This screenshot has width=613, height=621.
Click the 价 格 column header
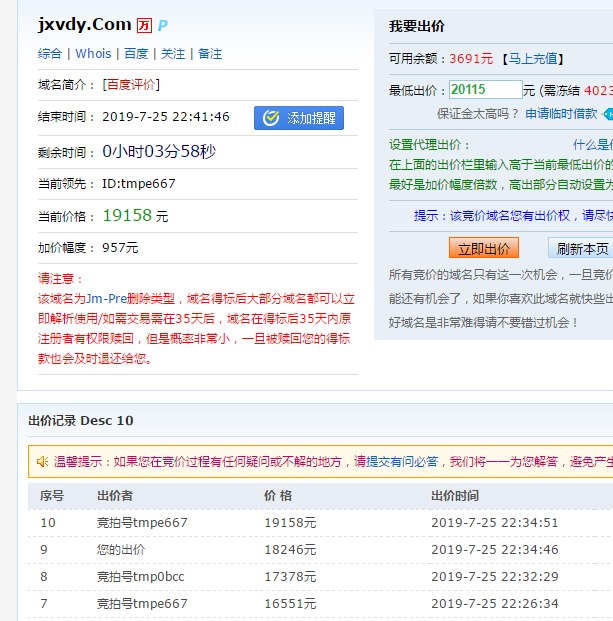[278, 496]
